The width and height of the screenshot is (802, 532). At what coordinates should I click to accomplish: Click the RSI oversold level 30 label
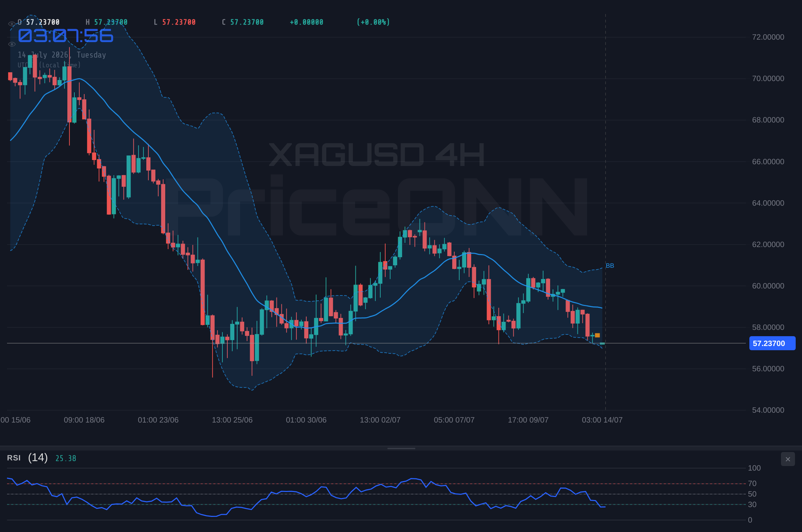pyautogui.click(x=752, y=505)
